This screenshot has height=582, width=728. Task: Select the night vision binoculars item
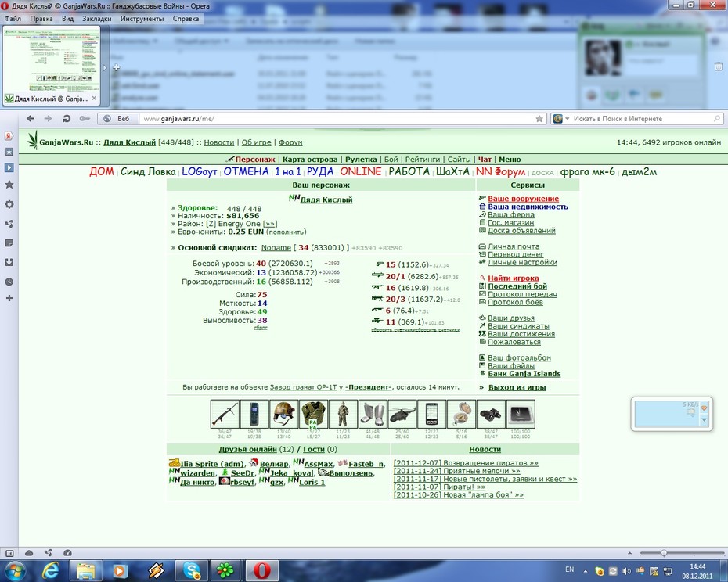(491, 414)
